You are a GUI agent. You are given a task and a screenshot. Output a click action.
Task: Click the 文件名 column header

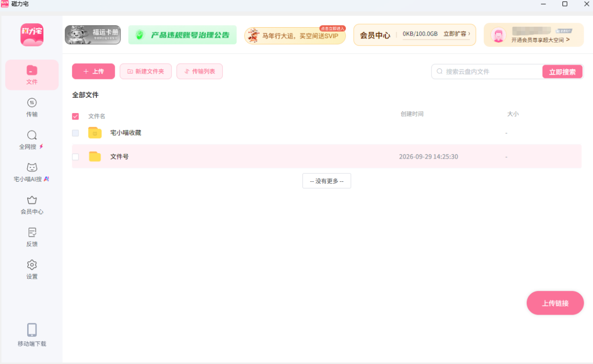click(x=97, y=117)
